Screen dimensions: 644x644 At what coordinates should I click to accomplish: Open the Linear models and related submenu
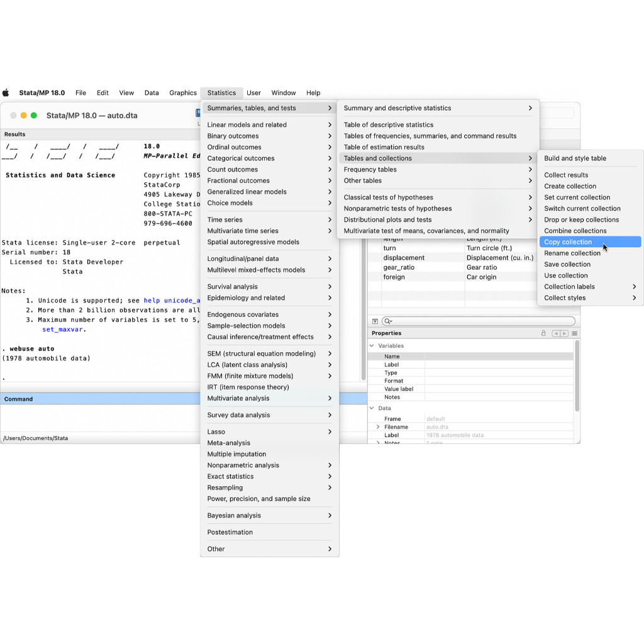point(247,125)
